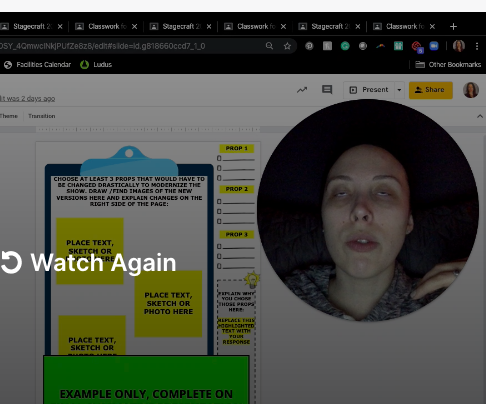Viewport: 486px width, 404px height.
Task: Select 'Explain why you chose those props here' text
Action: pyautogui.click(x=236, y=301)
